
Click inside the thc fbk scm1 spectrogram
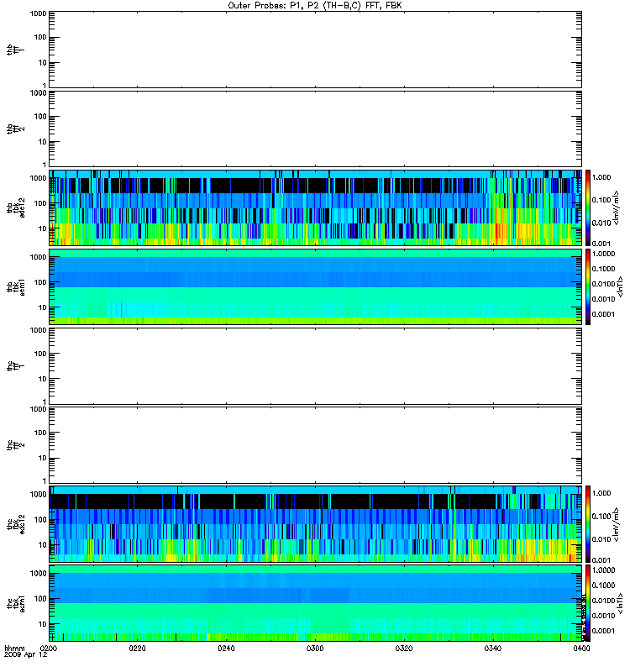(315, 603)
